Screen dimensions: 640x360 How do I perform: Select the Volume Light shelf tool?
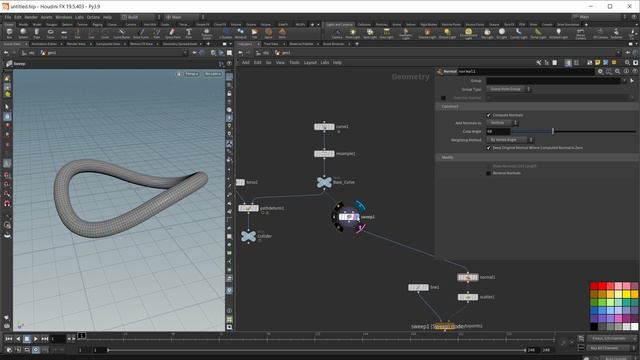[x=427, y=33]
